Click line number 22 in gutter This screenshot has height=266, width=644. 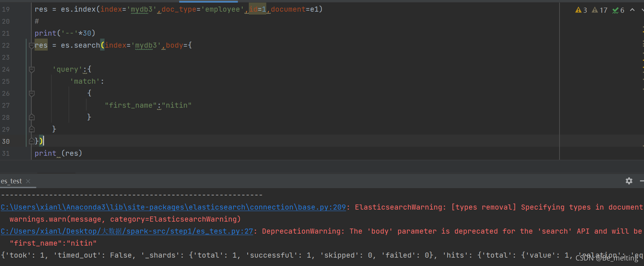(x=6, y=45)
